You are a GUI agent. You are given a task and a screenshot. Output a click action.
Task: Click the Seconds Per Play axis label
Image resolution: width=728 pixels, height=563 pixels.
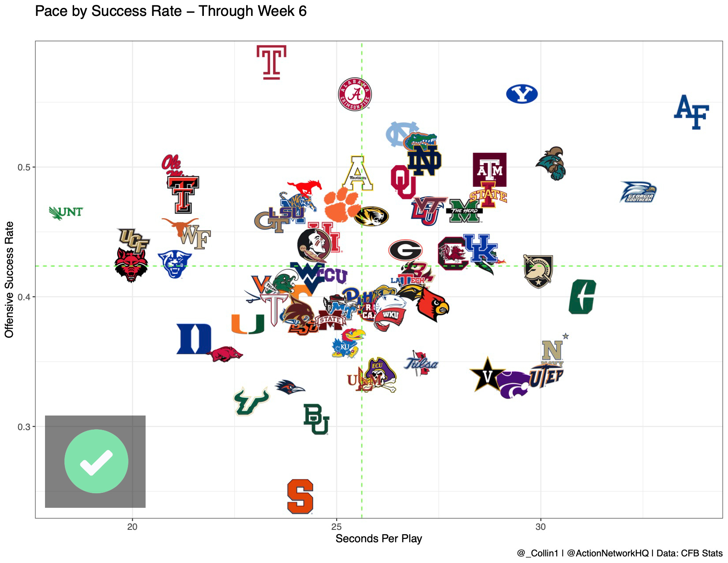coord(379,539)
